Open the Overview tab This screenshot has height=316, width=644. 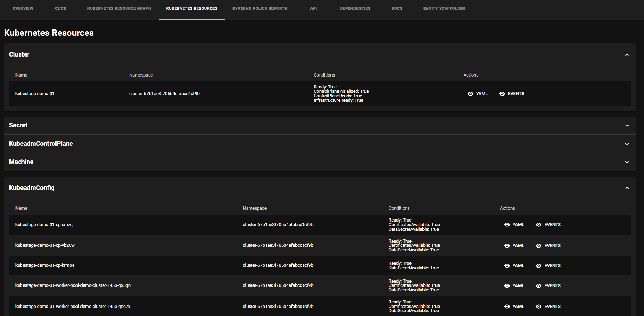point(23,8)
